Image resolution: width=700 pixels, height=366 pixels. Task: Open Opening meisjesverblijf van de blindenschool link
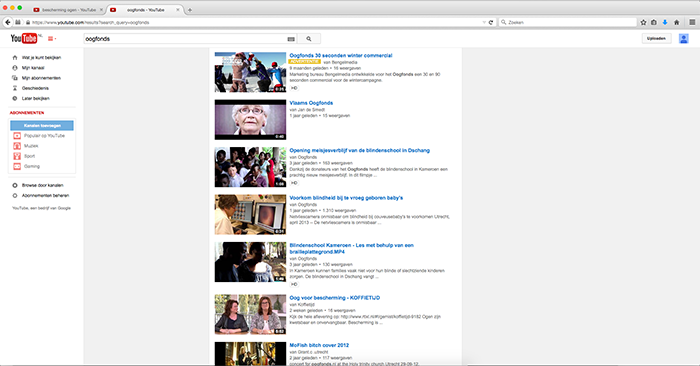tap(359, 150)
